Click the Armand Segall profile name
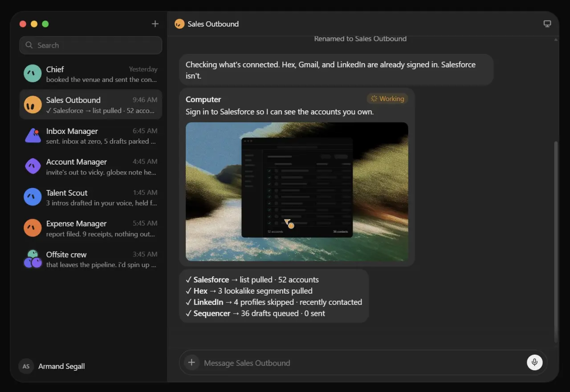 click(61, 366)
